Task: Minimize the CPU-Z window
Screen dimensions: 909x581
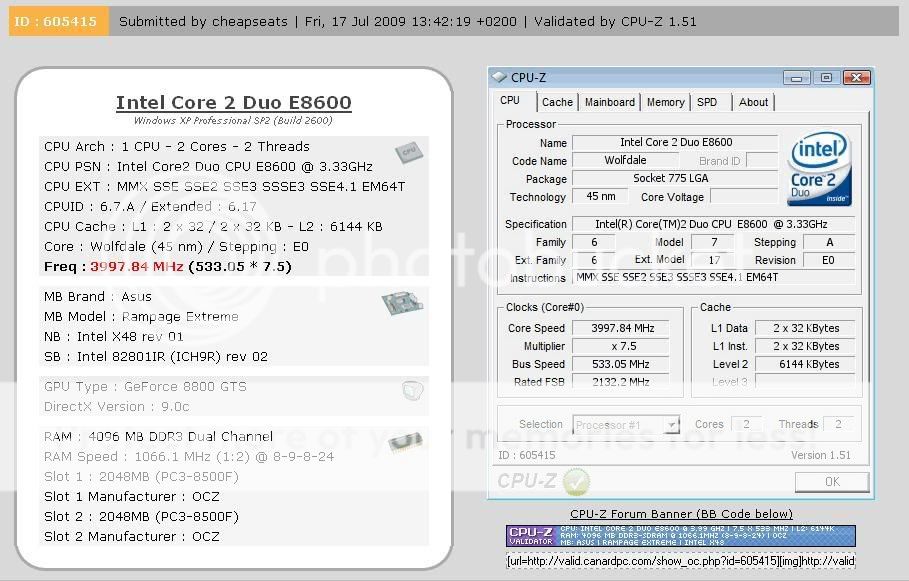Action: [797, 78]
